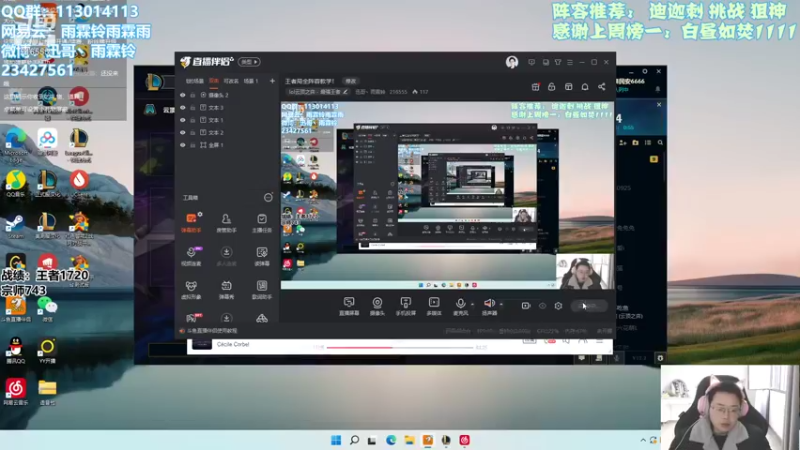
Task: Open the 读弹幕 tool
Action: coord(262,256)
